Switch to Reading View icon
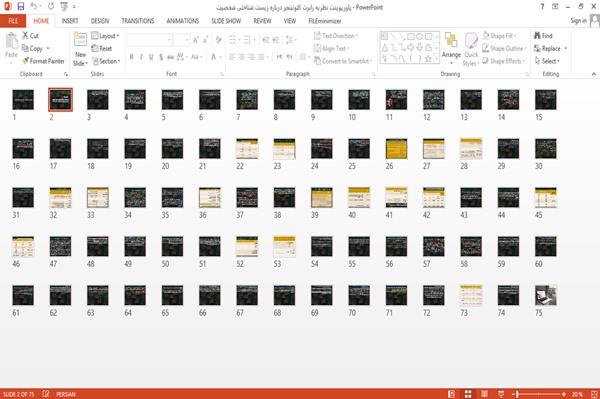Screen dimensions: 600x399 point(484,394)
